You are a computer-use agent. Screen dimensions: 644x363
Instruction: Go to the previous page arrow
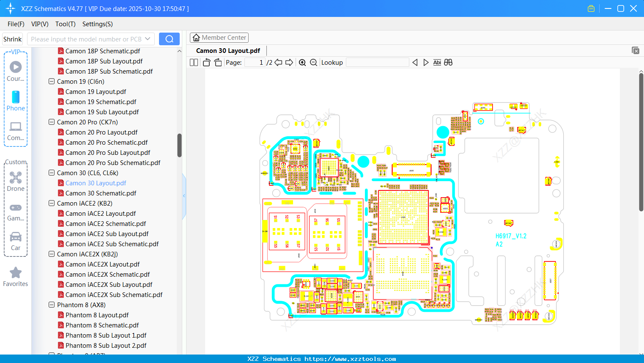tap(278, 63)
